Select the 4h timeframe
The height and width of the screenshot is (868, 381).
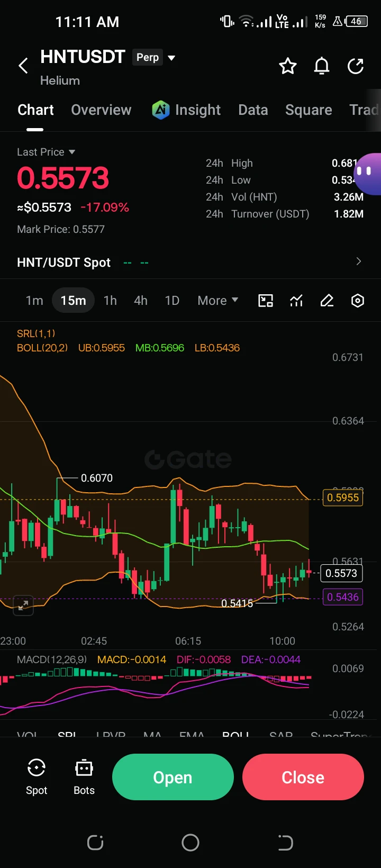(x=141, y=301)
